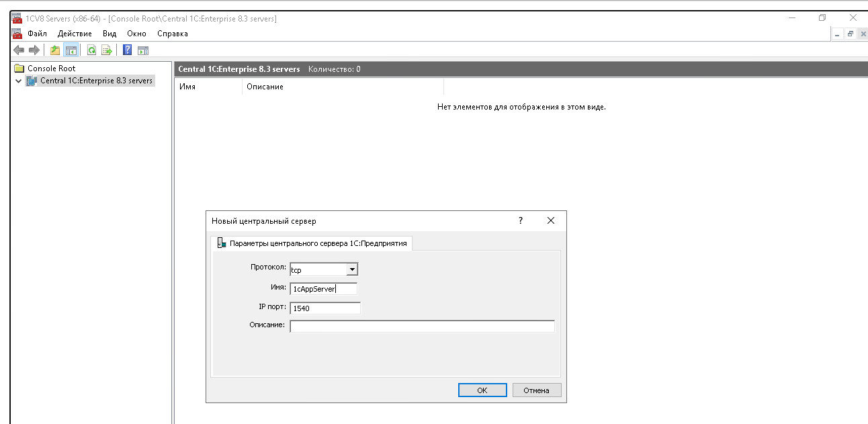Open the Действие menu
868x424 pixels.
coord(75,34)
